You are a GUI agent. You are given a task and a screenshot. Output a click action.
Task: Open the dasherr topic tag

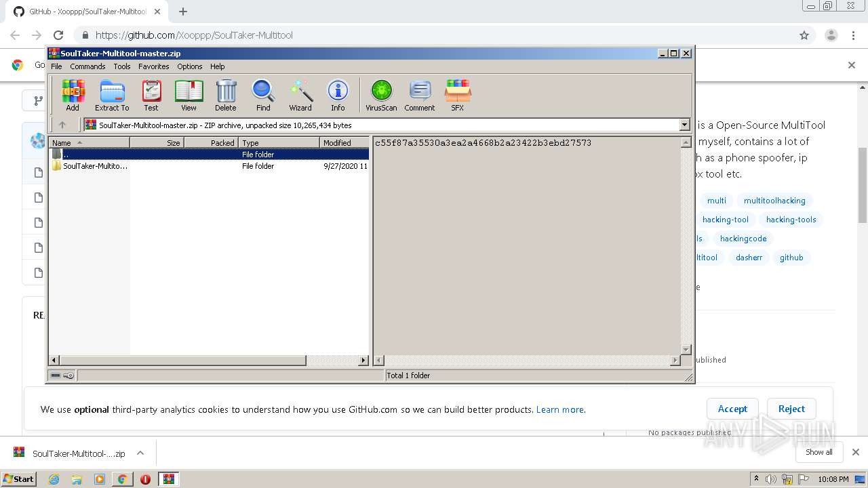tap(749, 257)
